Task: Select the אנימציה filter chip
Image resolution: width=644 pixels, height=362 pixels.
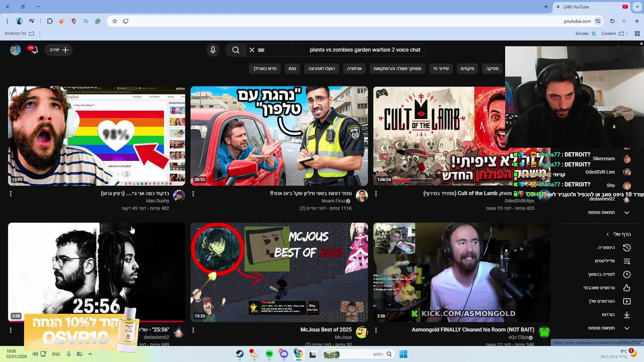Action: 354,68
